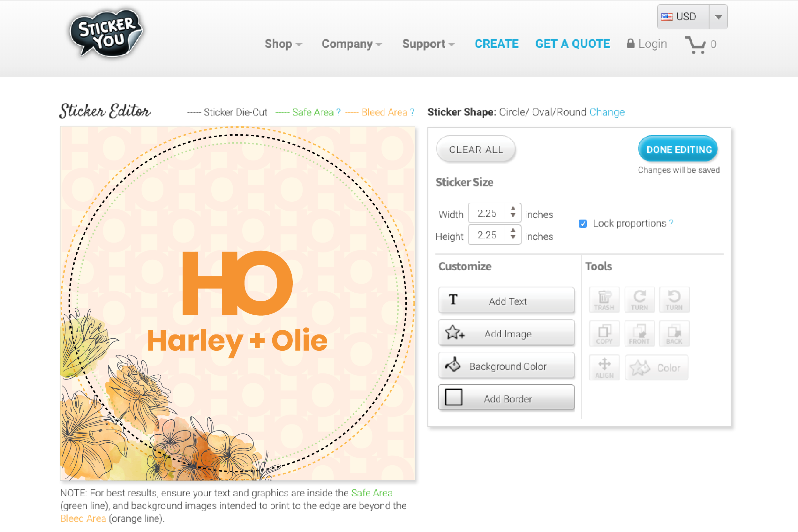Enable the Lock proportions setting
798x532 pixels.
pos(584,224)
